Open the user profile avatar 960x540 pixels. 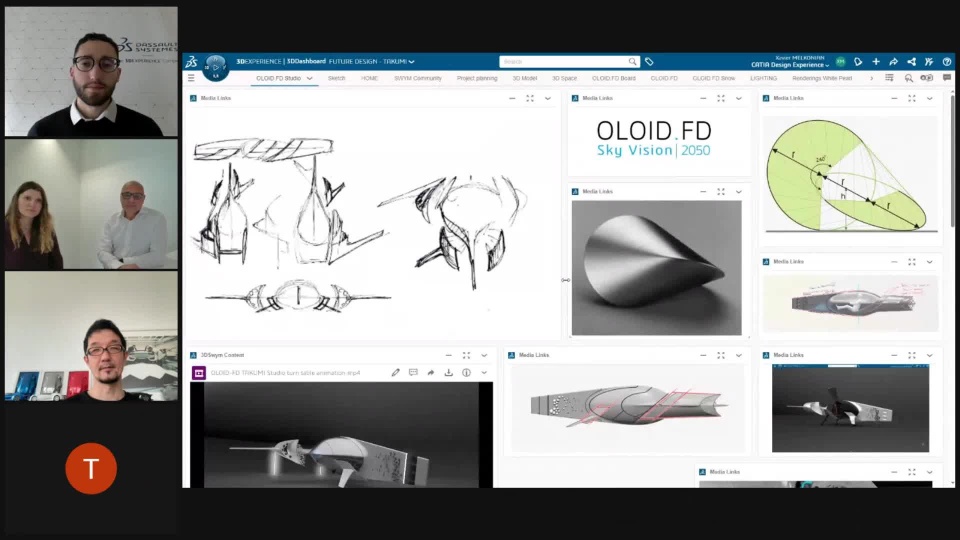pos(841,62)
